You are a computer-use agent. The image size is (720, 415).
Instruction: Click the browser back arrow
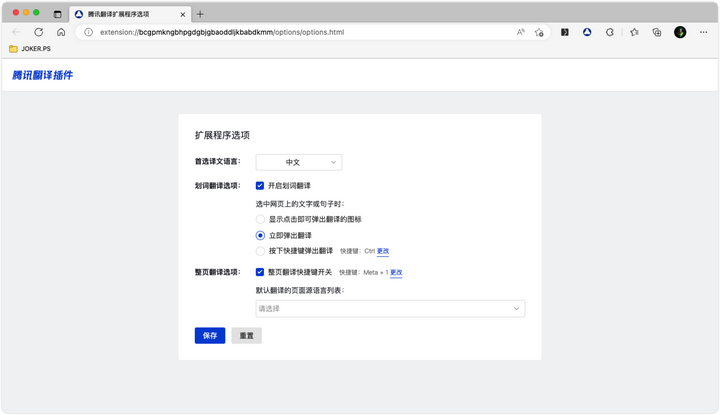tap(17, 32)
